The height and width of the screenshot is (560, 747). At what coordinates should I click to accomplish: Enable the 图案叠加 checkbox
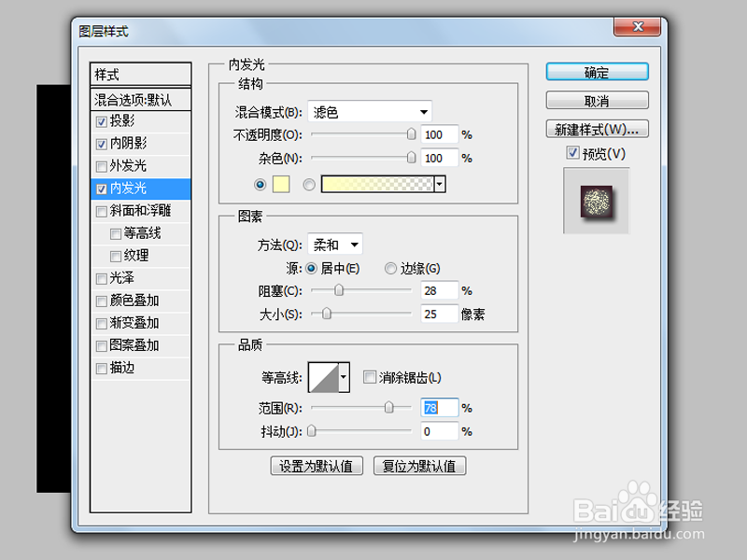tap(101, 346)
